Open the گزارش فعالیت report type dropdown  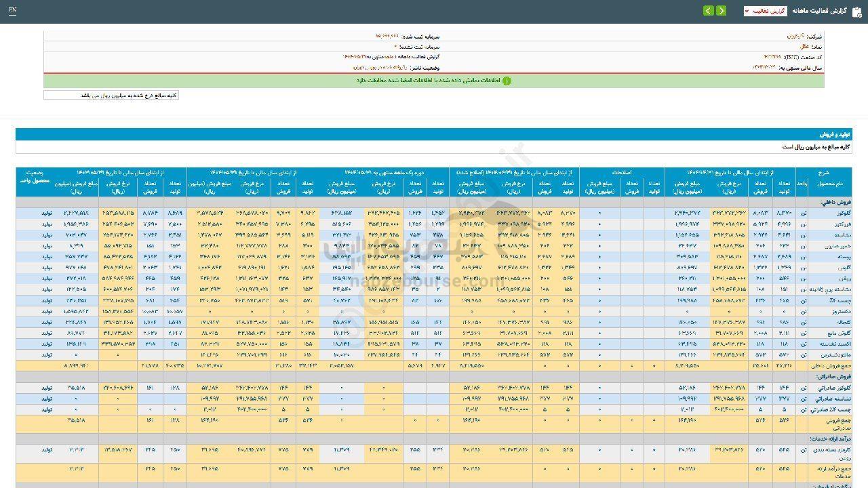[x=765, y=12]
